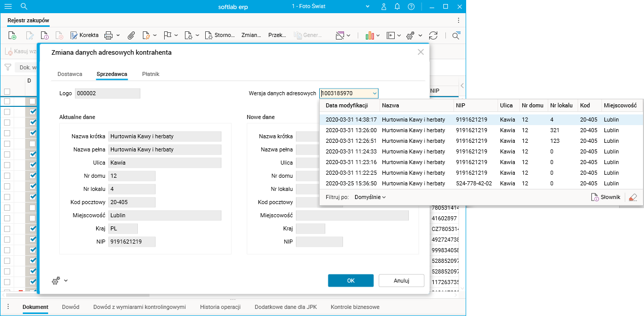Viewport: 644px width, 316px height.
Task: Expand the Wersja danych adresowych dropdown
Action: pos(374,93)
